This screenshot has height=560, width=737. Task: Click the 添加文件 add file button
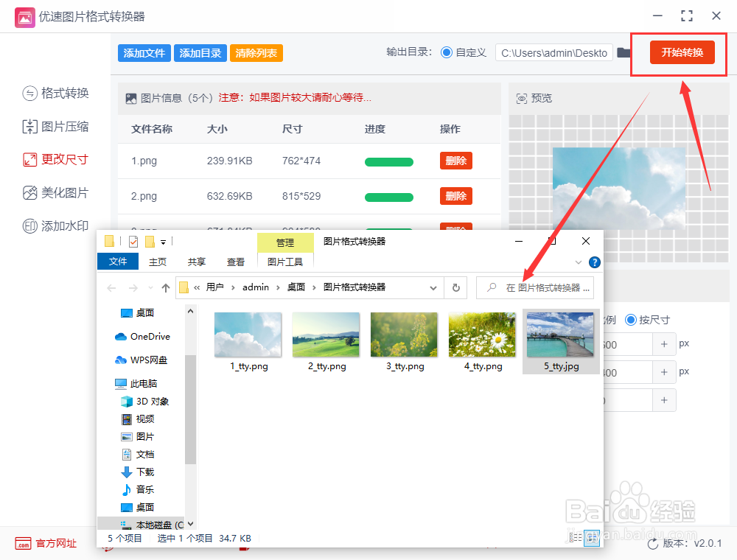click(144, 53)
